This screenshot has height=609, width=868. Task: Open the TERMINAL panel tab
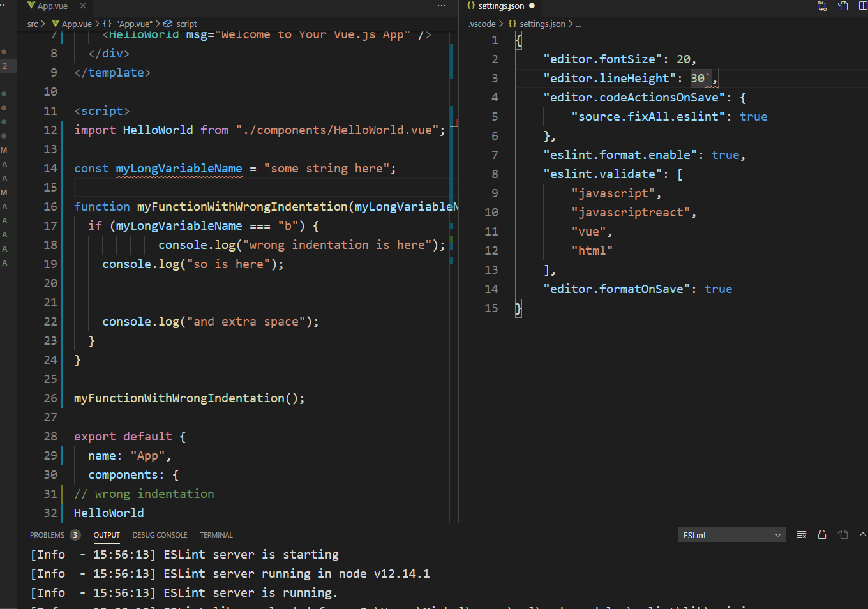coord(216,535)
